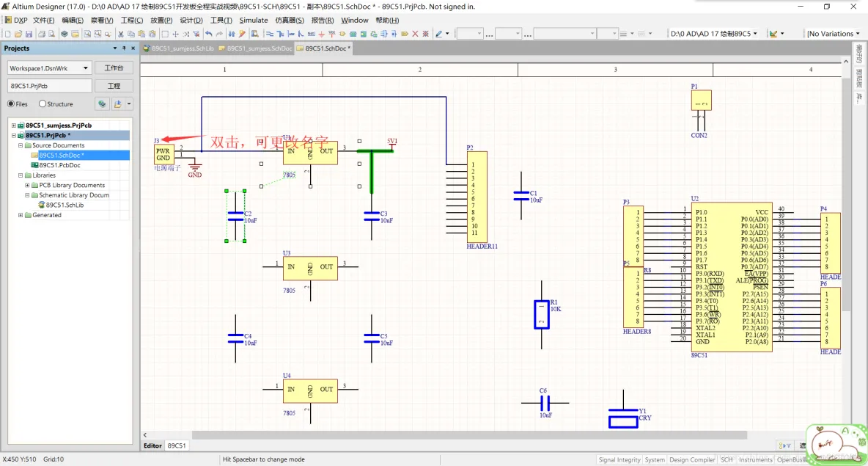
Task: Expand the Generated folder
Action: (21, 215)
